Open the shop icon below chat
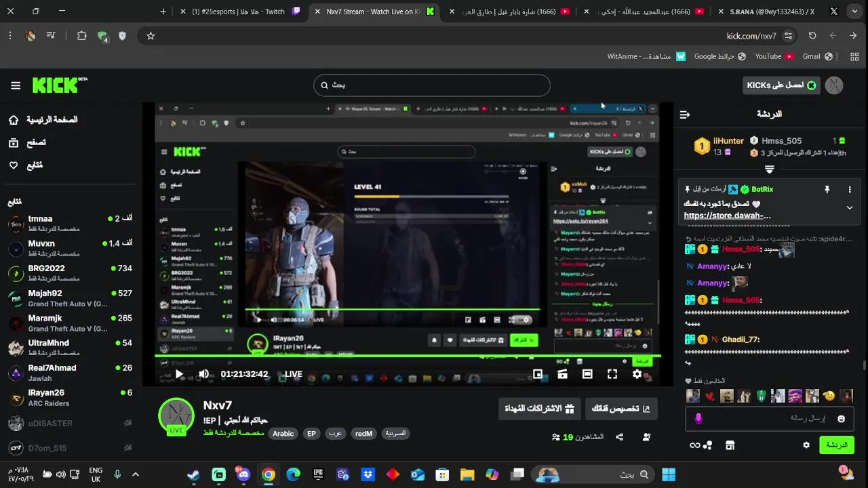Image resolution: width=868 pixels, height=488 pixels. (x=730, y=445)
